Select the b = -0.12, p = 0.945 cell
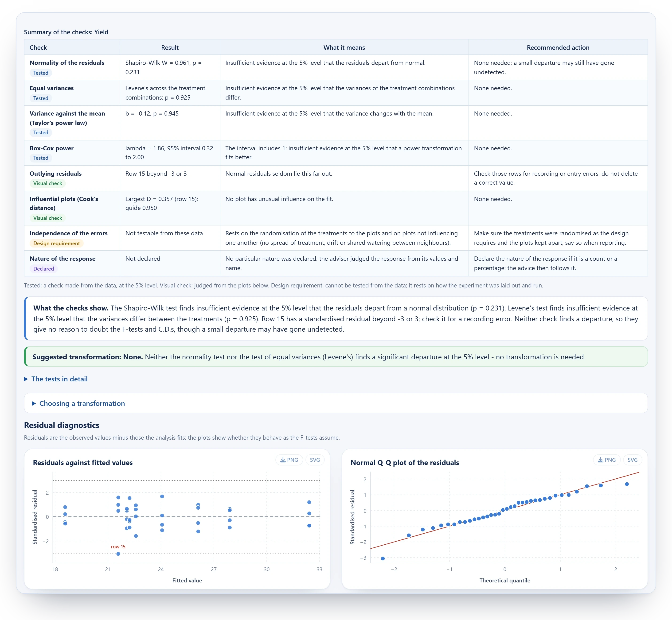The width and height of the screenshot is (672, 620). pos(170,123)
